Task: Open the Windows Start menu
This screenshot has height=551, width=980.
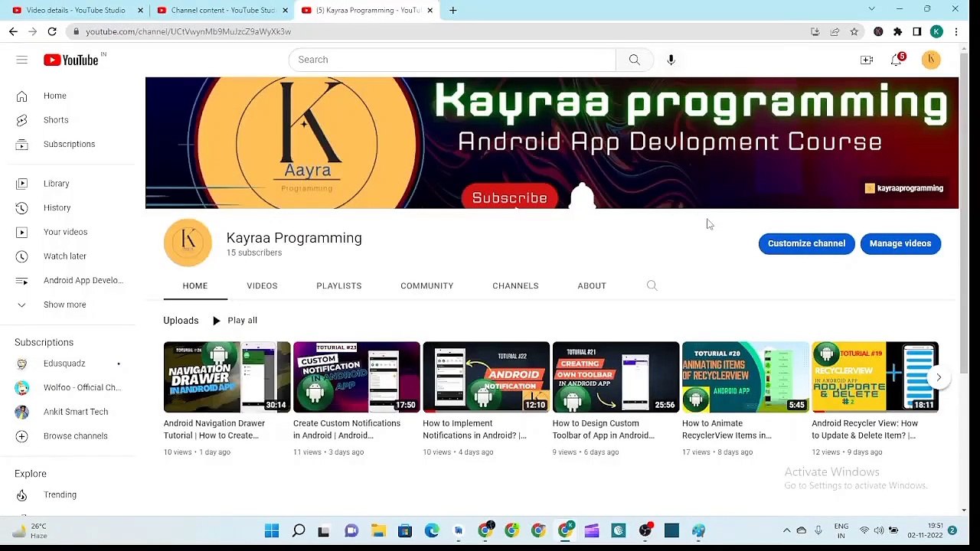Action: pyautogui.click(x=272, y=530)
